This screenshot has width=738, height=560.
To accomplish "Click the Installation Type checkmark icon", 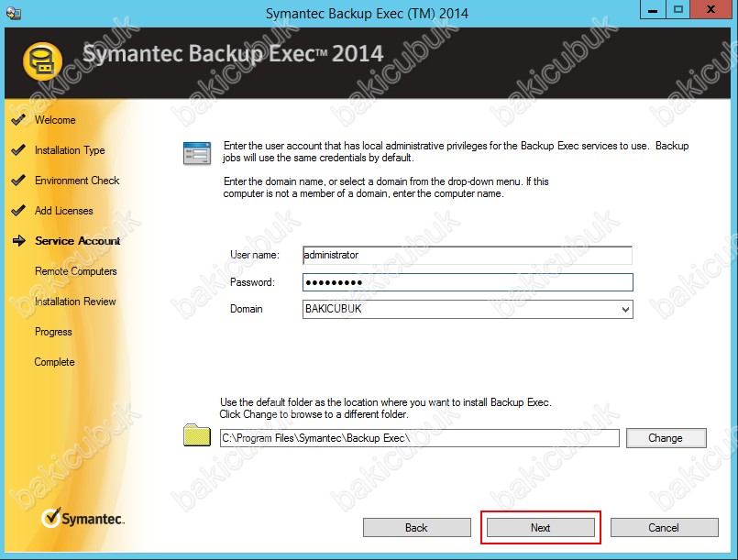I will tap(18, 149).
